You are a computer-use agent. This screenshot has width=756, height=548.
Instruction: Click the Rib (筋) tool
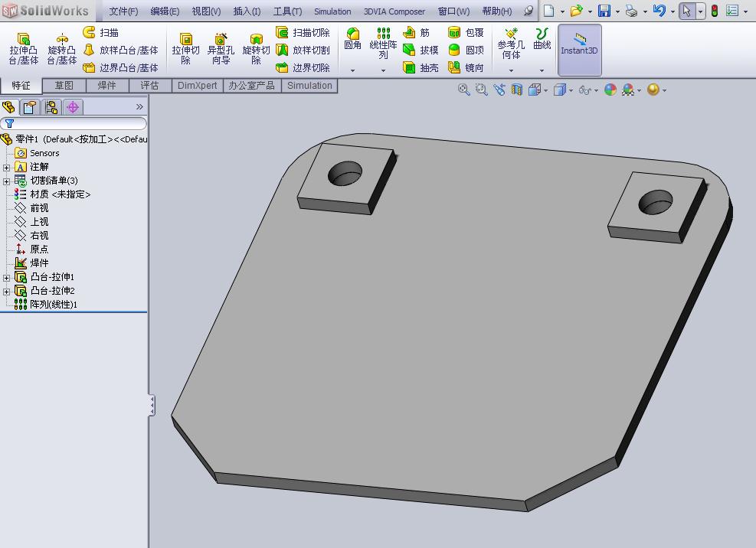pos(416,32)
